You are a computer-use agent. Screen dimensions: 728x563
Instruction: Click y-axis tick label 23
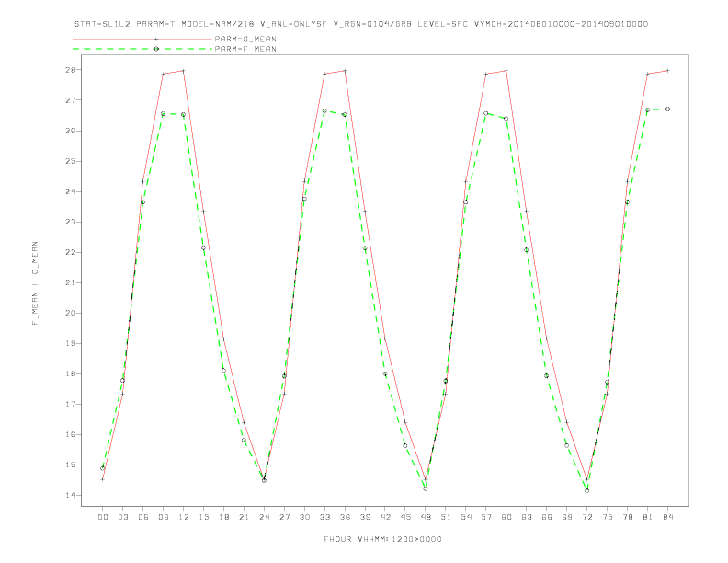coord(70,222)
